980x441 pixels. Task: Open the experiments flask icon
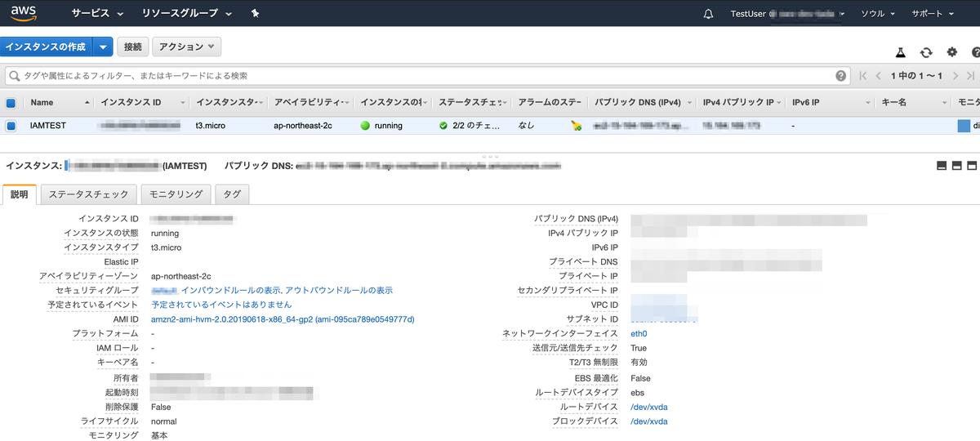pyautogui.click(x=901, y=52)
